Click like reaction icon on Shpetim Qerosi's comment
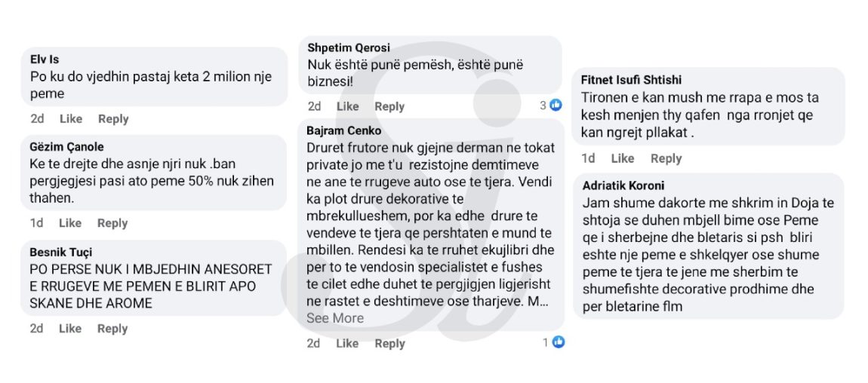The image size is (868, 383). tap(556, 106)
